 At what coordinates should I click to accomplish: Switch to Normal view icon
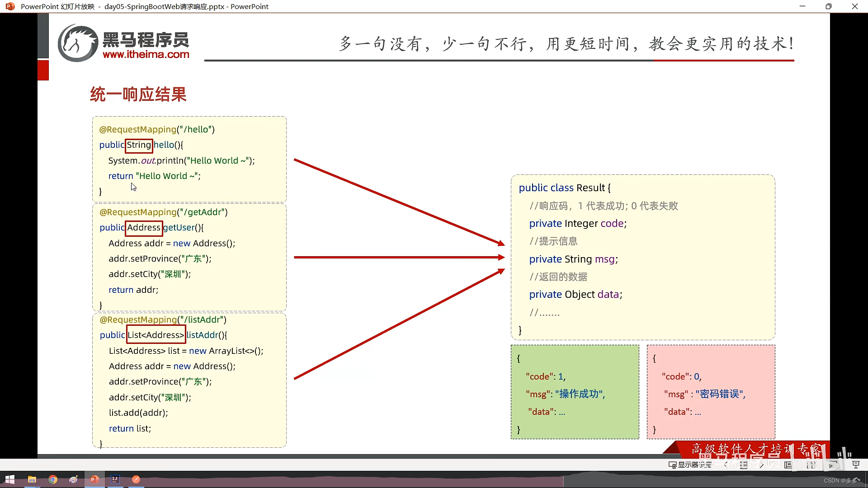pos(788,465)
